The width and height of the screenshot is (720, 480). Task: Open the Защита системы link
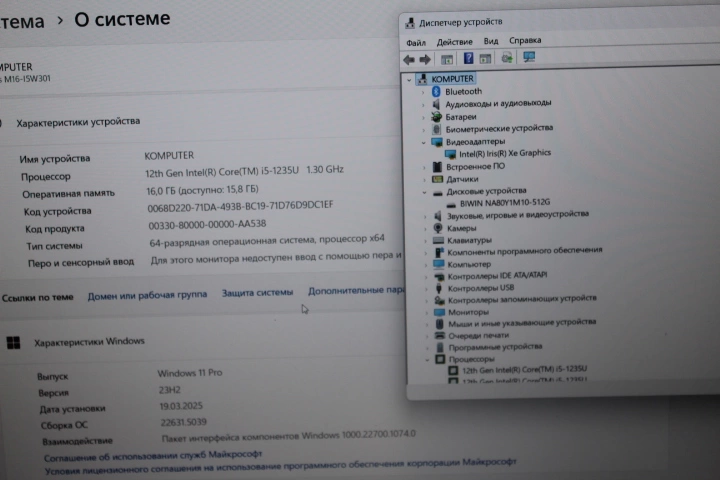click(x=257, y=293)
